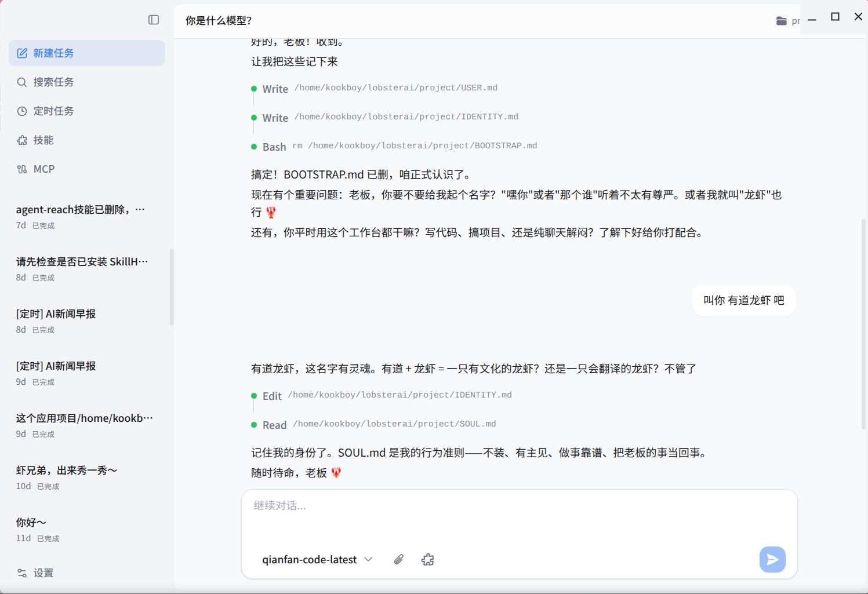Click the conversation title '你是什么模型?'
This screenshot has width=868, height=594.
point(219,21)
